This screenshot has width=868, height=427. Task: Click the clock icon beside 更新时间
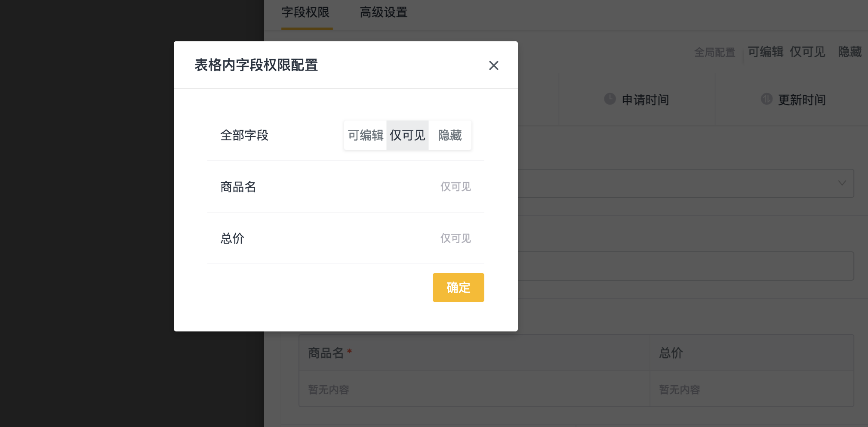pos(766,99)
